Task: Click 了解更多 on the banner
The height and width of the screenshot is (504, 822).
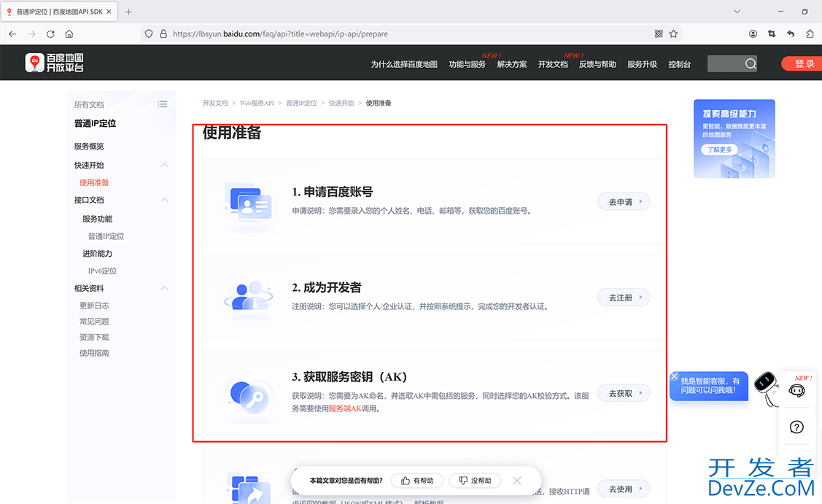Action: (x=719, y=150)
